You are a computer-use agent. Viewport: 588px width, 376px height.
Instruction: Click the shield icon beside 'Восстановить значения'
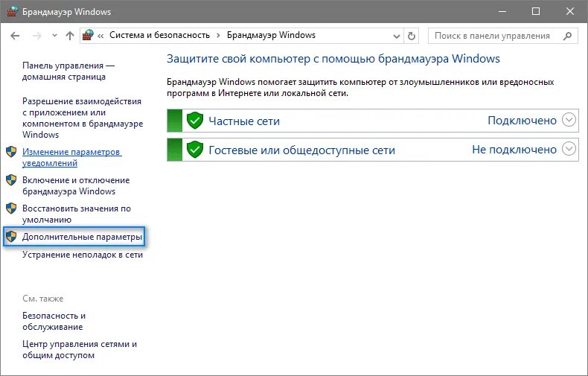pyautogui.click(x=11, y=208)
